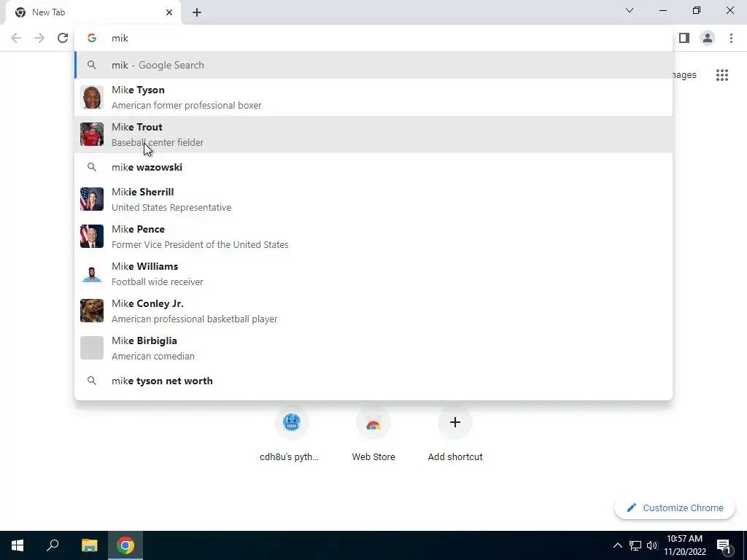
Task: Select the Mike Trout suggestion
Action: [373, 134]
